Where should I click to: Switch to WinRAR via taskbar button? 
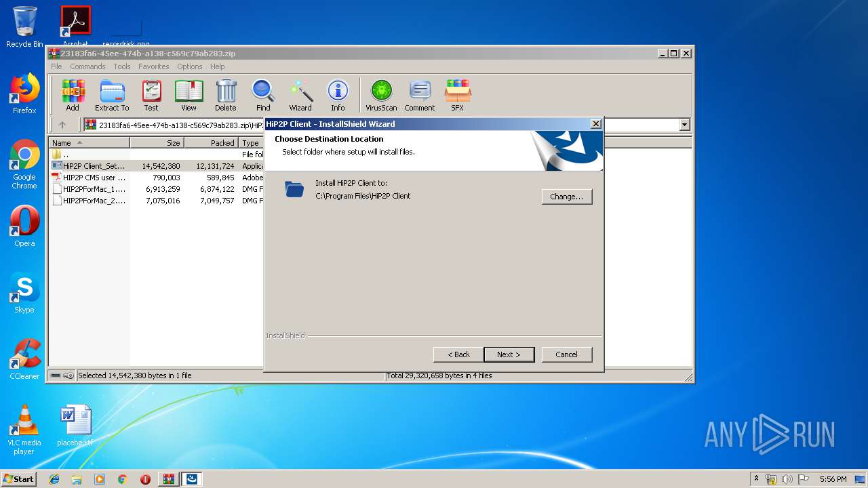(x=168, y=479)
